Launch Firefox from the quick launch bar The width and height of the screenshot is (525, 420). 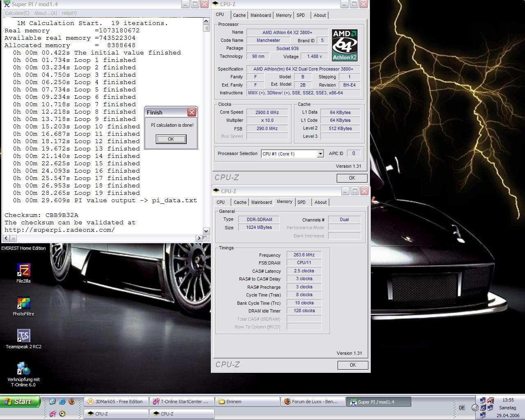pyautogui.click(x=72, y=402)
